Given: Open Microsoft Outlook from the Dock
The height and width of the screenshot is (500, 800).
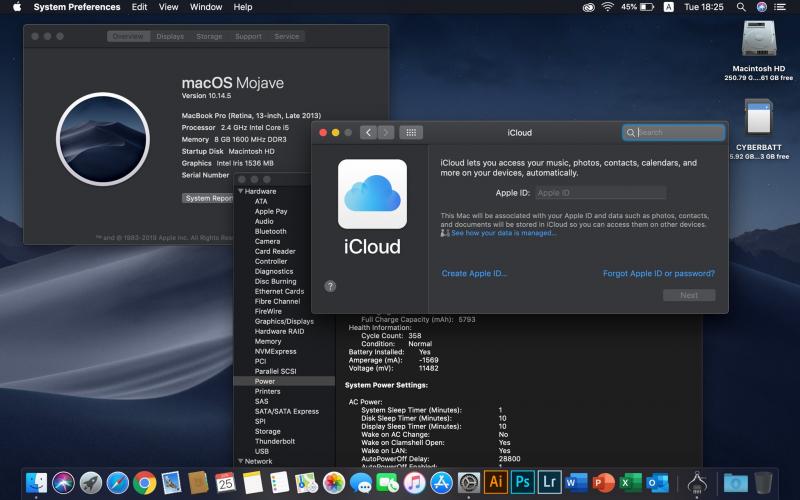Looking at the screenshot, I should tap(658, 482).
